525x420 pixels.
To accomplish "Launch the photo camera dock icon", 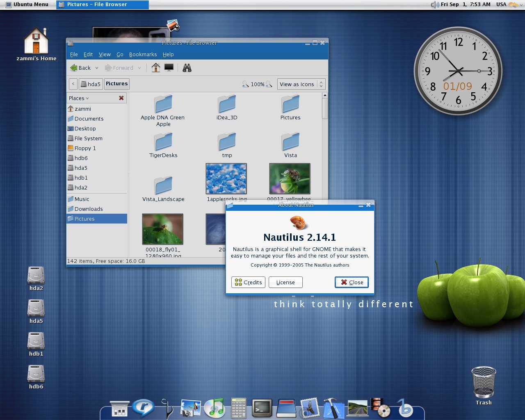I will click(x=191, y=409).
